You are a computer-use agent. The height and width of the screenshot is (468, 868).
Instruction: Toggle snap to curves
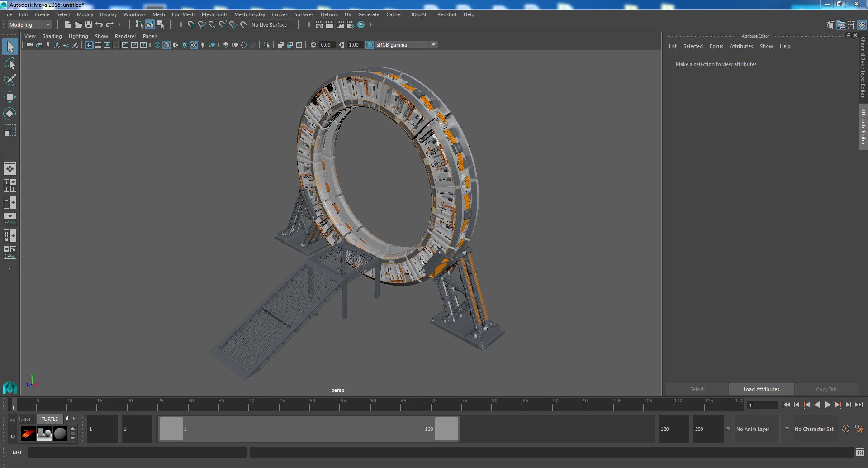coord(202,24)
